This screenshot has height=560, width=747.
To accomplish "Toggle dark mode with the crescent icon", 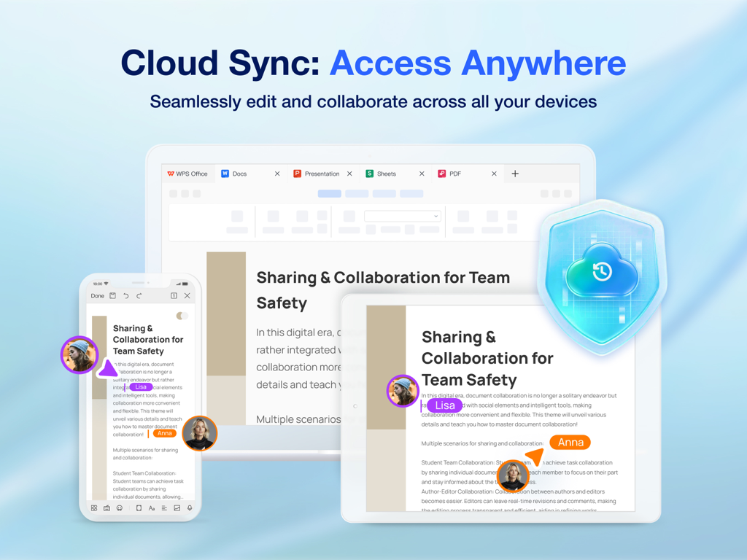I will click(180, 315).
